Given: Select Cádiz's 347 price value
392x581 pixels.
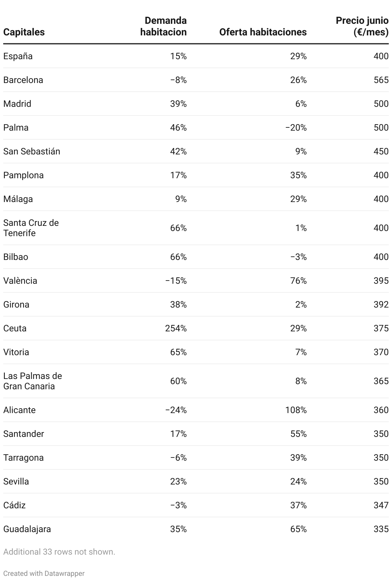Looking at the screenshot, I should (x=381, y=505).
